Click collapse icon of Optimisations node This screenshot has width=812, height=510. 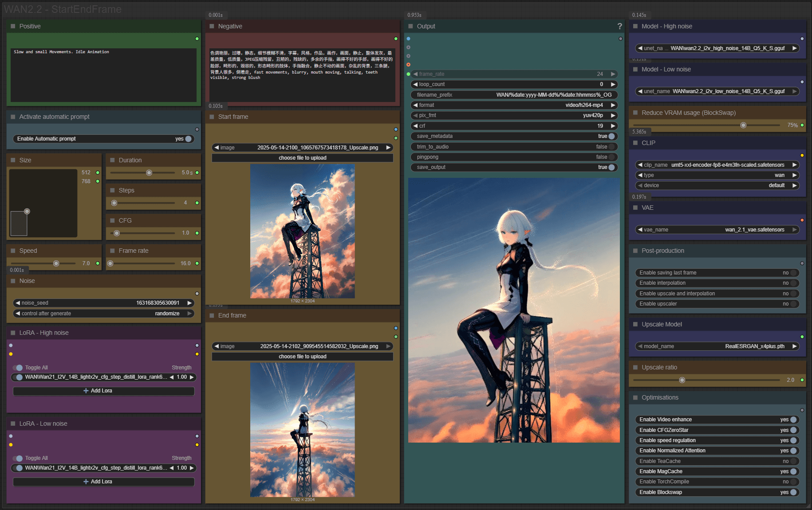635,397
